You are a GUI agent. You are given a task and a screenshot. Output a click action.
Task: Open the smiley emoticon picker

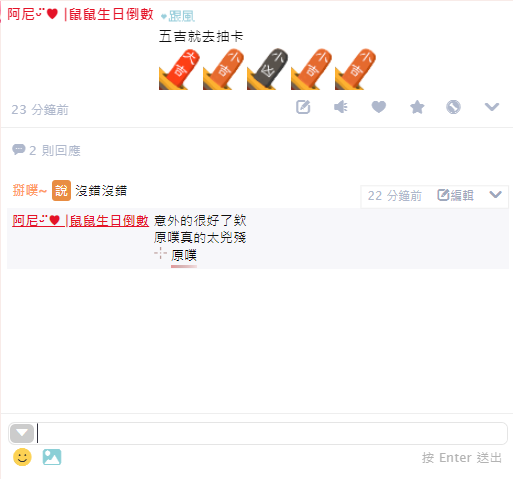point(22,457)
